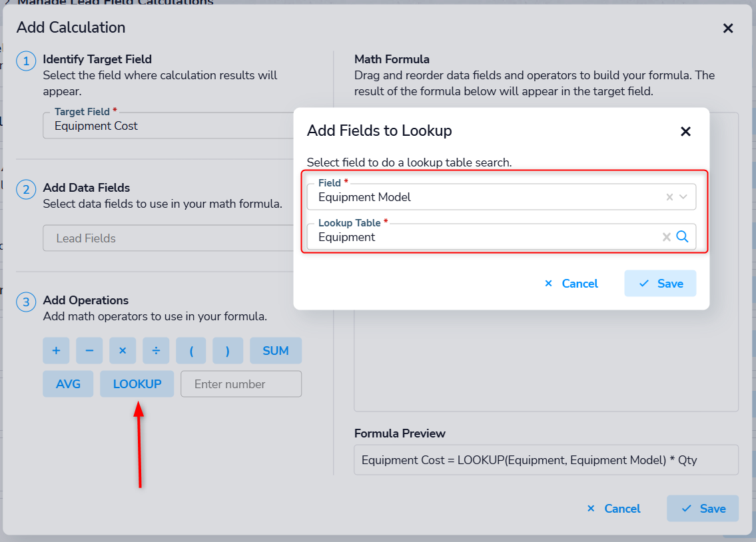Cancel the lookup field dialog
Image resolution: width=756 pixels, height=542 pixels.
coord(571,284)
